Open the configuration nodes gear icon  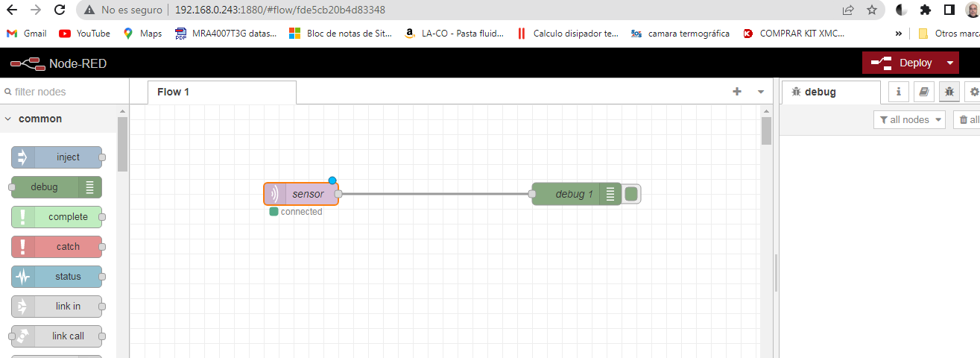click(973, 92)
